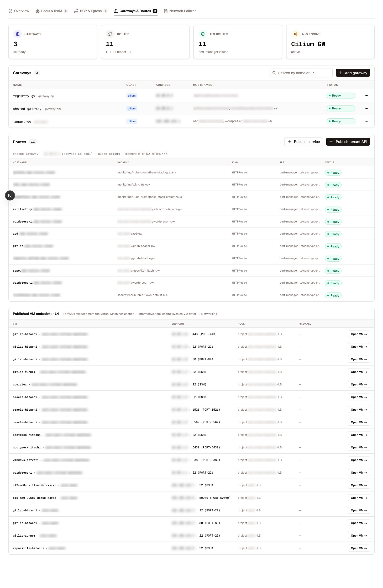Click the ENDPOINT column header

[178, 324]
